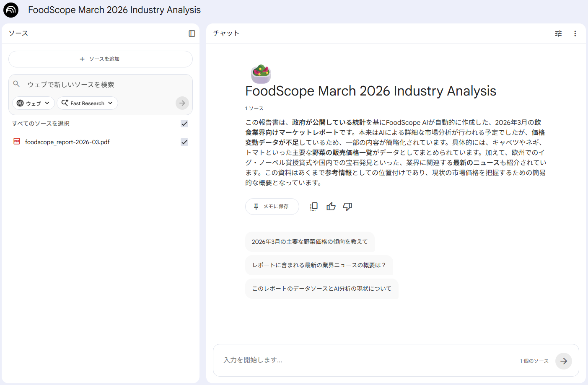Click bold text 最新のニュース in summary
588x385 pixels.
(x=477, y=163)
